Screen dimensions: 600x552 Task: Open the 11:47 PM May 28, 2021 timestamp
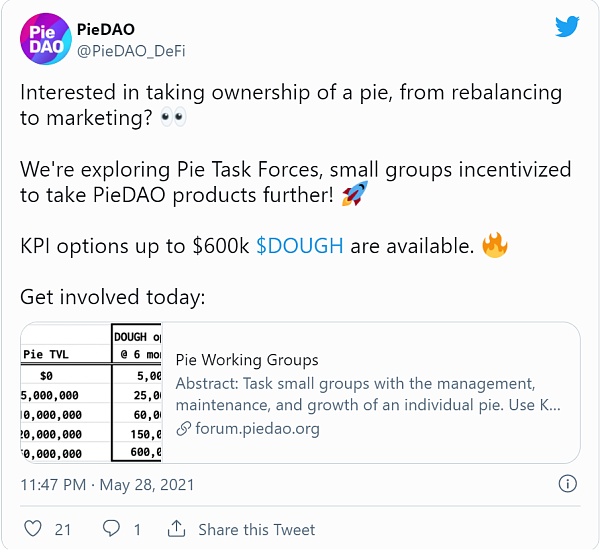click(107, 485)
